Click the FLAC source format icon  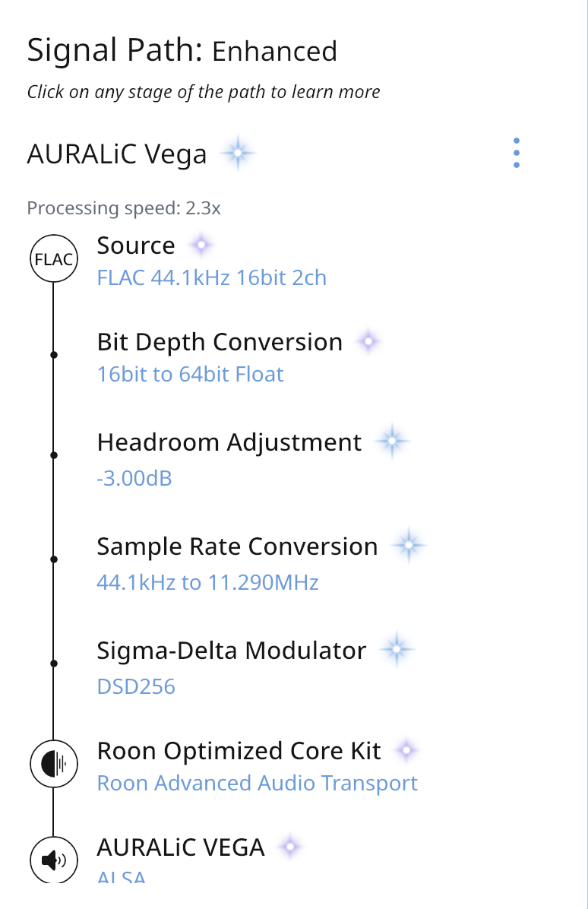pyautogui.click(x=53, y=259)
